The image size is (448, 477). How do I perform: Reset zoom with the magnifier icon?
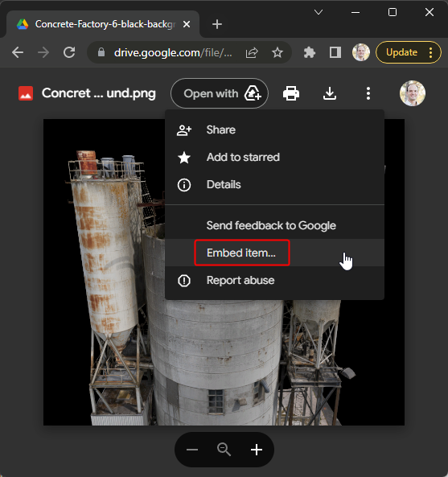[x=224, y=450]
